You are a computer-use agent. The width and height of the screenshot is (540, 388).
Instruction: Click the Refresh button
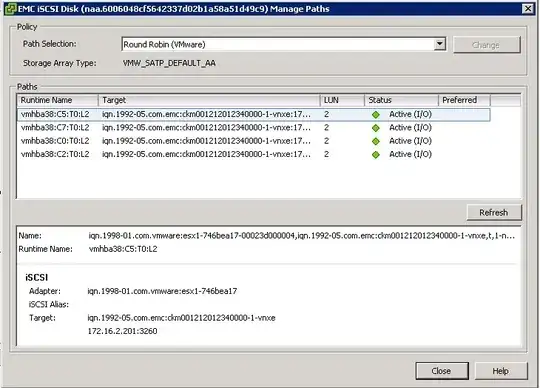[494, 213]
